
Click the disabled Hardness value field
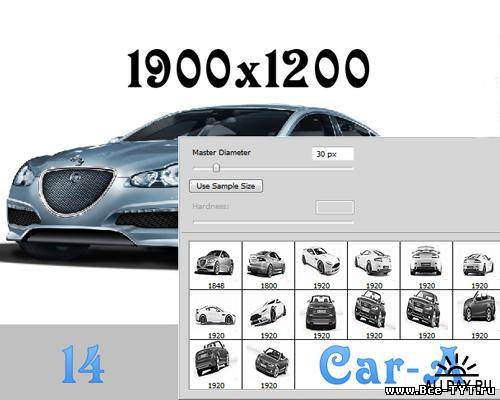(x=335, y=207)
